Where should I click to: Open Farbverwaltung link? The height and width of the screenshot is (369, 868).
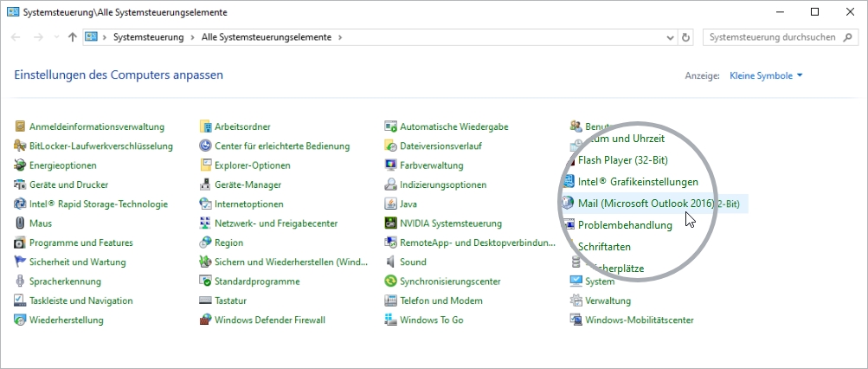(x=432, y=165)
